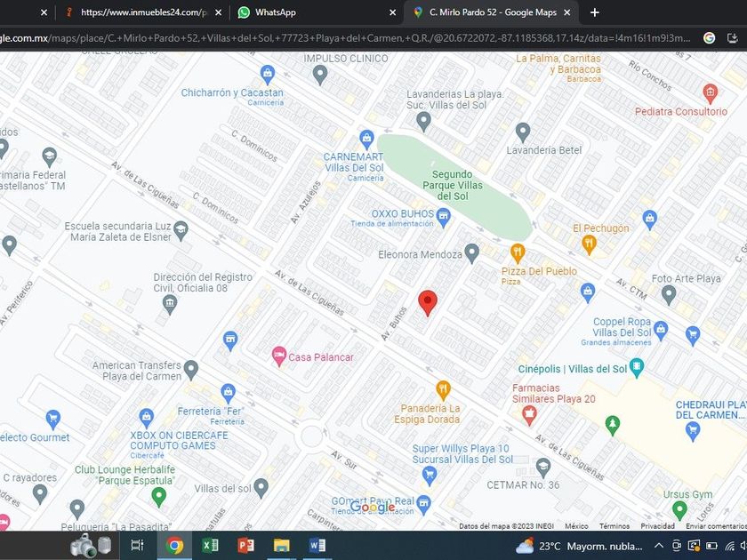Open the Pediatra Consultorio medical pin
Viewport: 747px width, 560px height.
(710, 93)
